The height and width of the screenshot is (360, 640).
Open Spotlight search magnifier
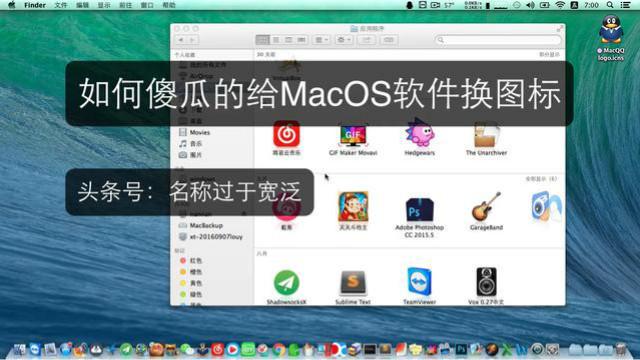(x=610, y=5)
